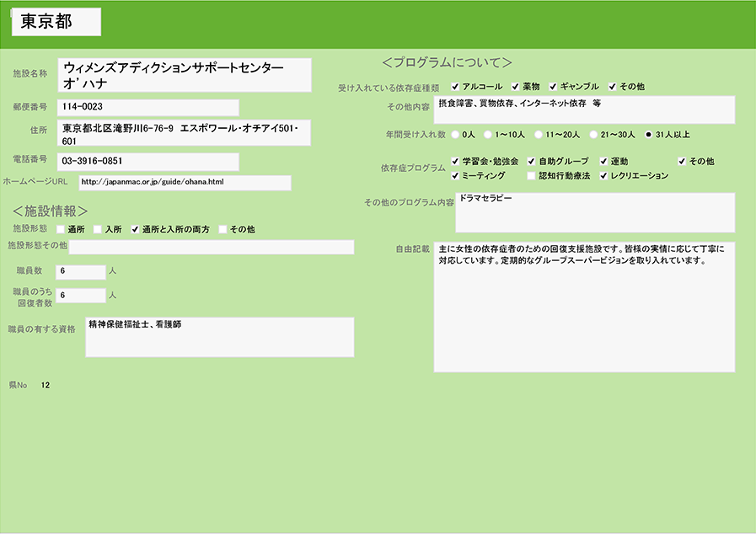
Task: Toggle the ギャンブル checkbox
Action: 553,87
